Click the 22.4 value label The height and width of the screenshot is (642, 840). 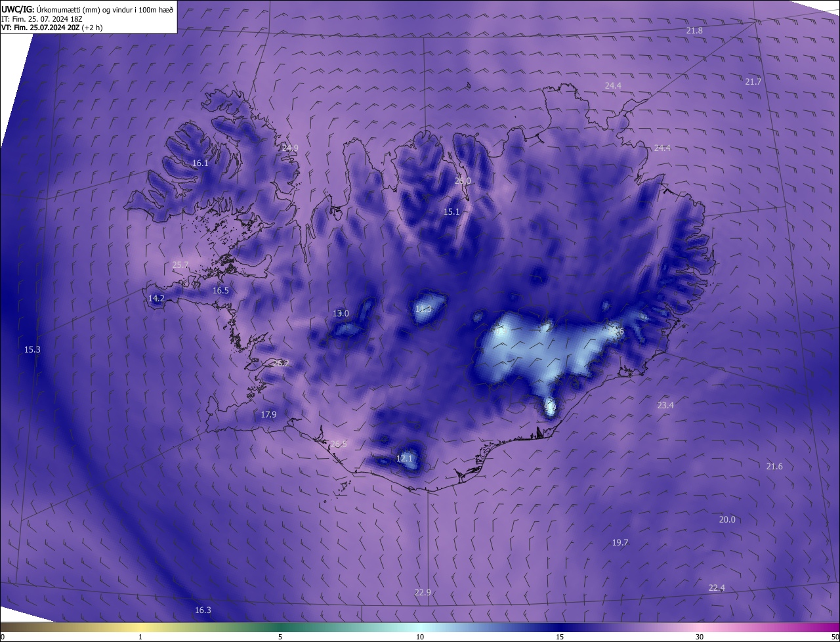[717, 588]
